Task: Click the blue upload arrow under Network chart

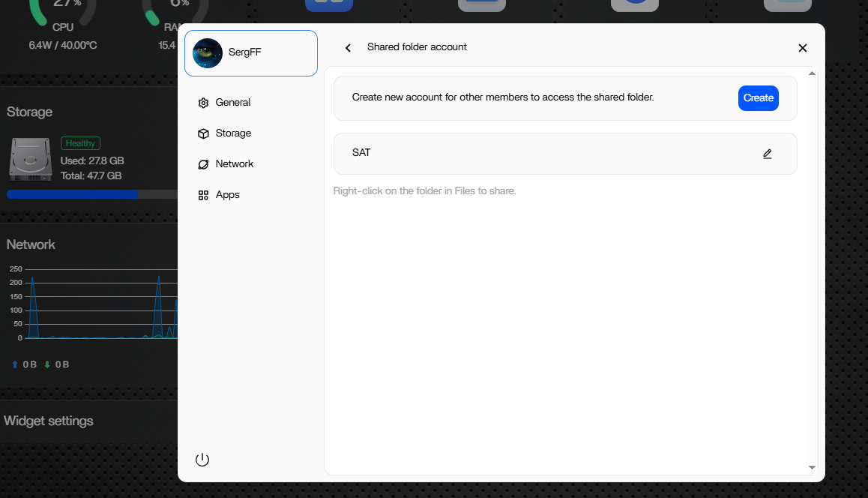Action: (15, 364)
